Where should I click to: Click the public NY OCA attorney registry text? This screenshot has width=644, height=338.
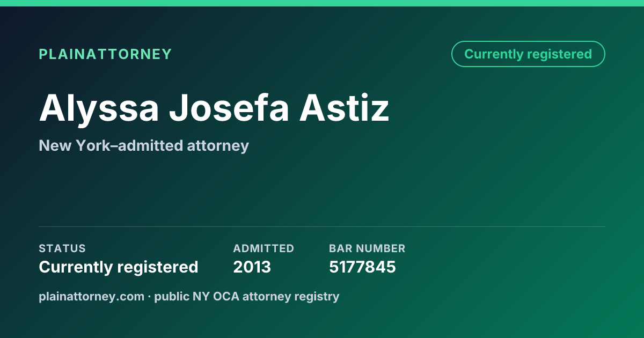coord(247,296)
